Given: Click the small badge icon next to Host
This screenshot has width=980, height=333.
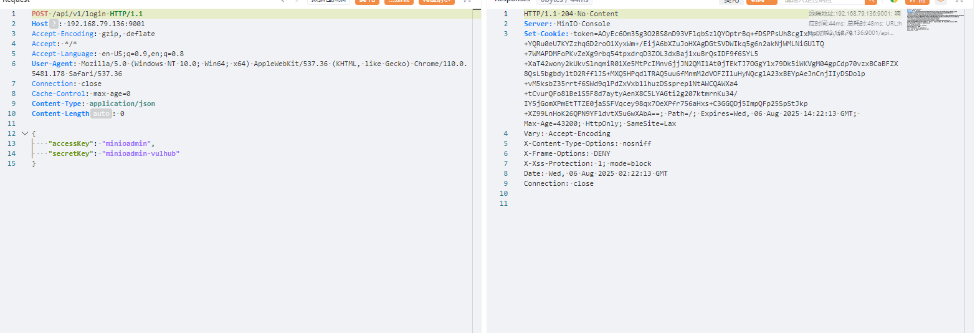Looking at the screenshot, I should coord(54,24).
